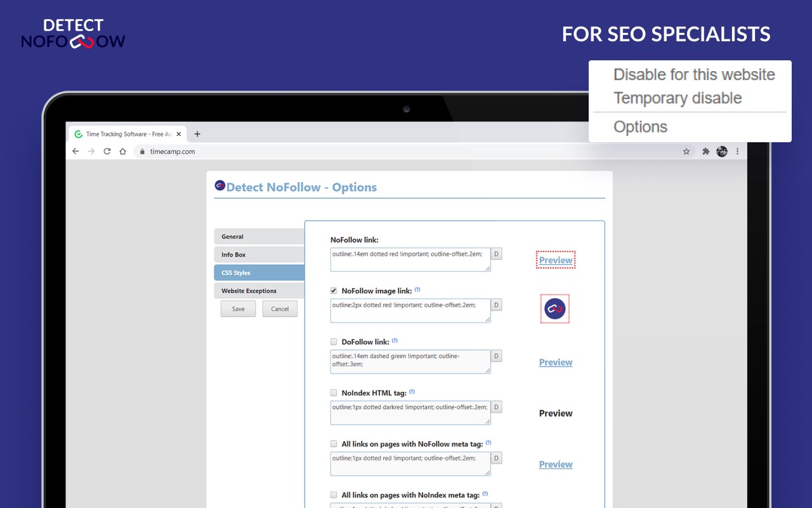The height and width of the screenshot is (508, 812).
Task: Switch to the Info Box tab
Action: pos(259,255)
